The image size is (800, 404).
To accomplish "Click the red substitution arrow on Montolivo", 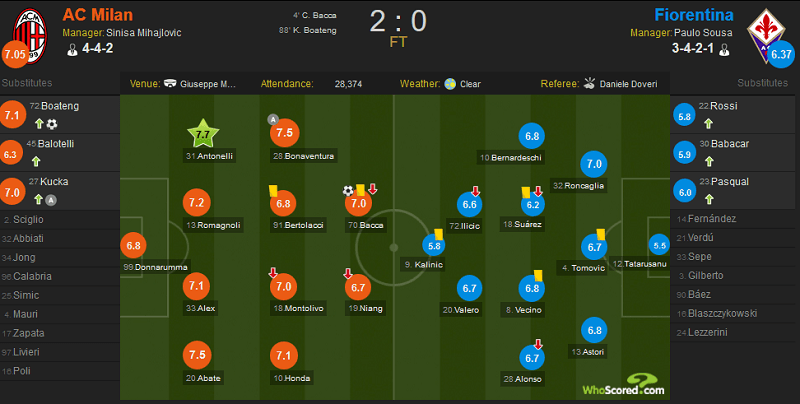I will click(x=273, y=272).
